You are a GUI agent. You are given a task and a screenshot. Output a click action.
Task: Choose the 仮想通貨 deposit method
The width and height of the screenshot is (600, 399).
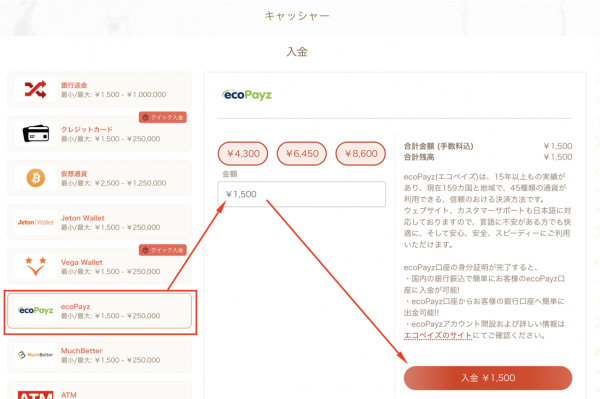coord(99,178)
